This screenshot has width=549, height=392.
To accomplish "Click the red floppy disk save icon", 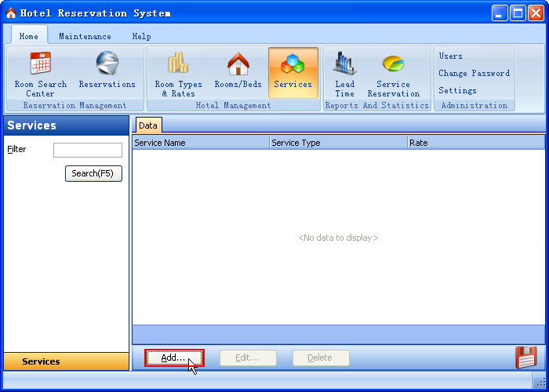I will point(525,357).
